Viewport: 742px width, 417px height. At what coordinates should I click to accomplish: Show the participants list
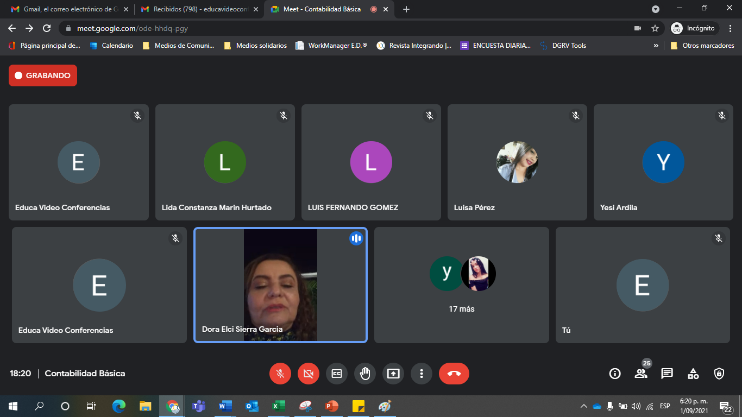click(x=641, y=374)
